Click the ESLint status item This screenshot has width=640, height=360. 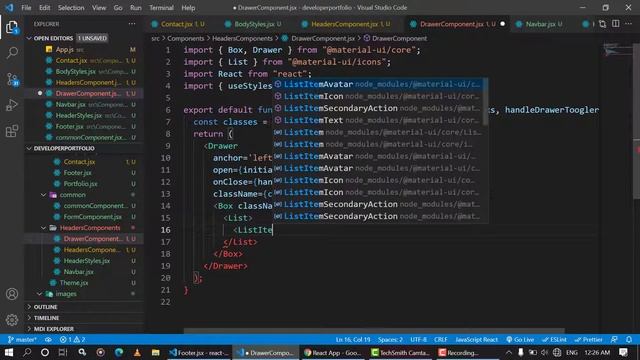[x=554, y=340]
